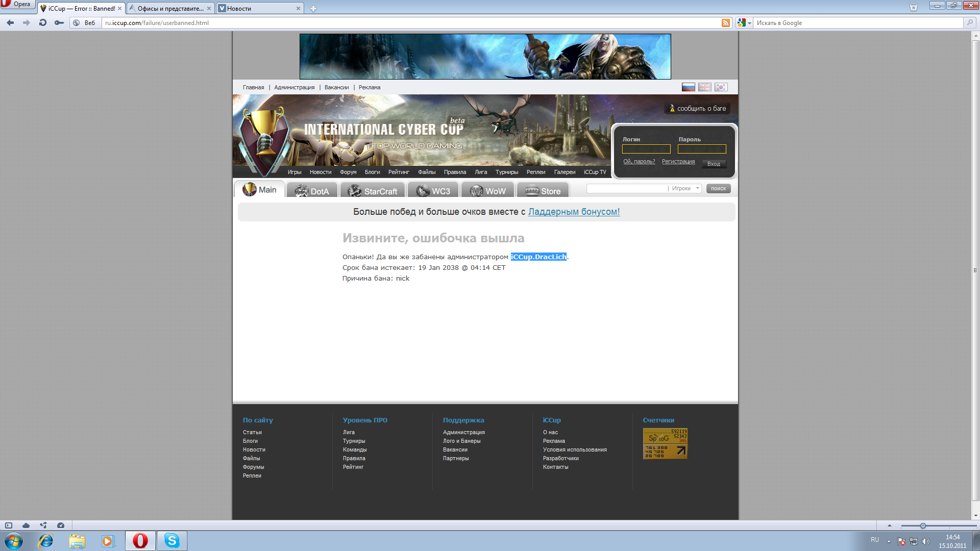Select the WoW game tab
980x551 pixels.
coord(487,190)
